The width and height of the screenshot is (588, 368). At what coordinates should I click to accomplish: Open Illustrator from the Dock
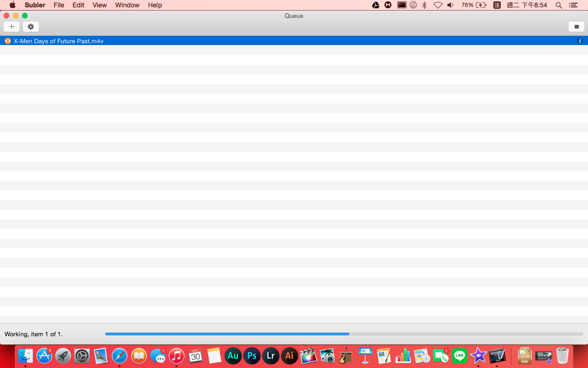289,356
